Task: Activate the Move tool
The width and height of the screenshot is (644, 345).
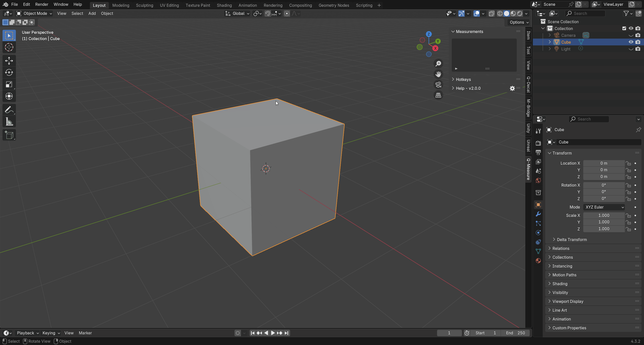Action: tap(9, 61)
